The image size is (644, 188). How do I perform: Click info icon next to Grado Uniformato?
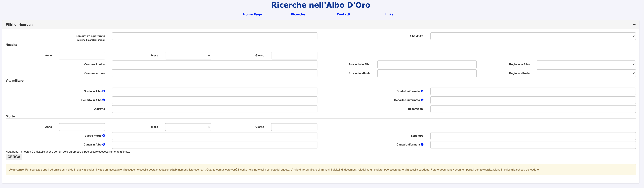coord(422,91)
